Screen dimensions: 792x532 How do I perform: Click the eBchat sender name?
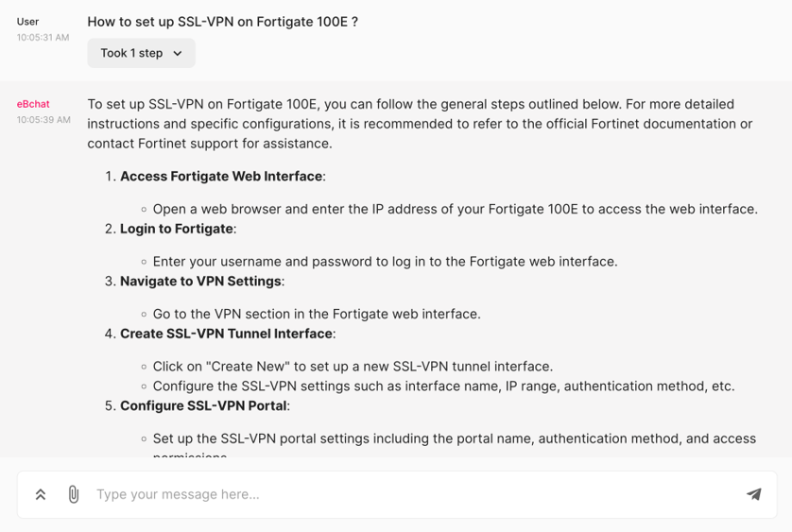tap(33, 104)
